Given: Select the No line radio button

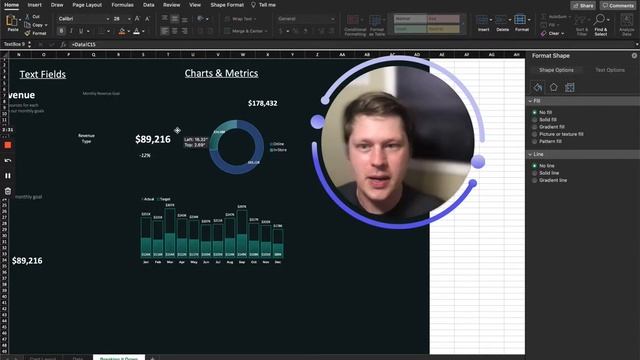Looking at the screenshot, I should coord(534,166).
